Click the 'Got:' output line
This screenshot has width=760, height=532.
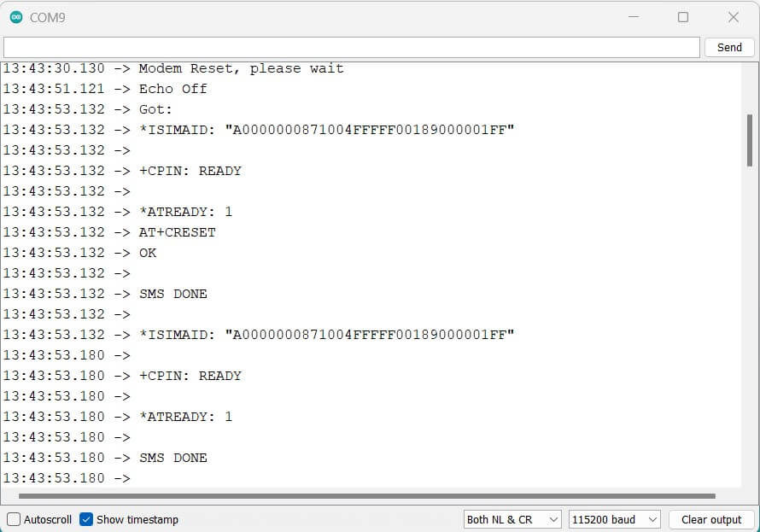pyautogui.click(x=88, y=109)
